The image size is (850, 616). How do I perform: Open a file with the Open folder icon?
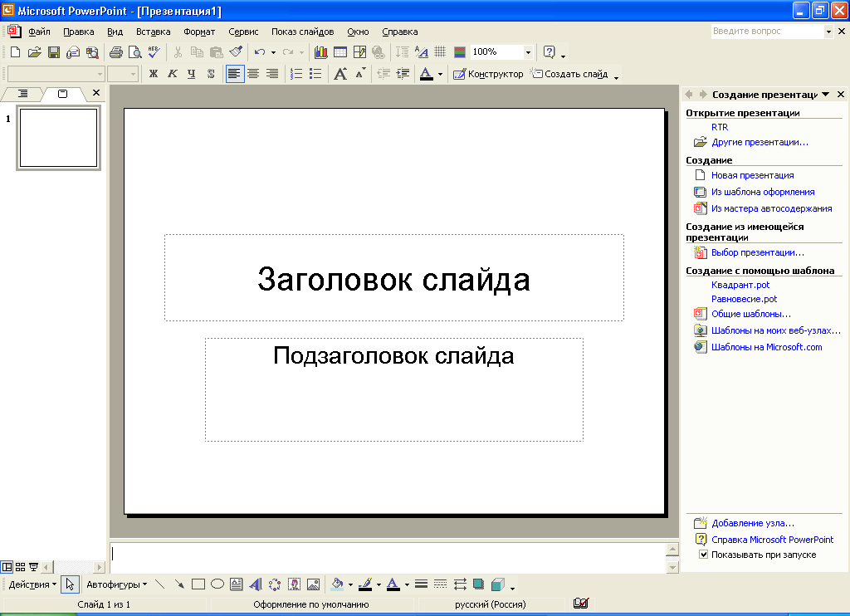pos(34,52)
